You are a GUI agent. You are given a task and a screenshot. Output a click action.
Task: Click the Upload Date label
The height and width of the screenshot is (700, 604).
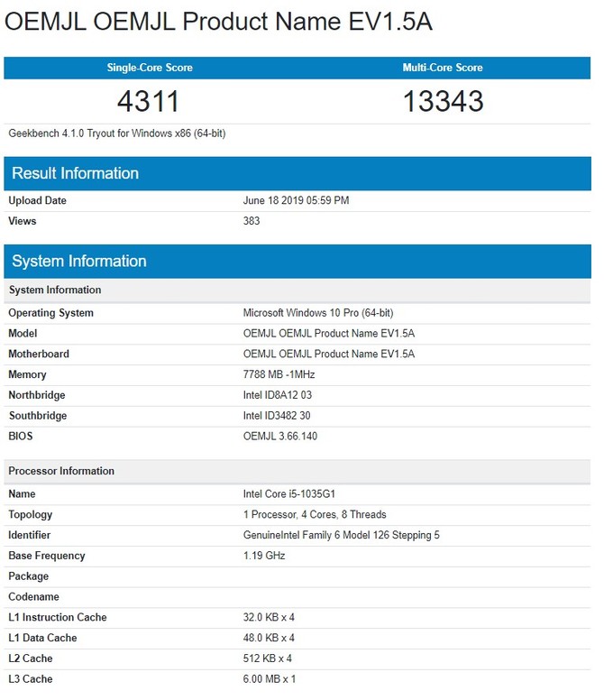pos(38,200)
